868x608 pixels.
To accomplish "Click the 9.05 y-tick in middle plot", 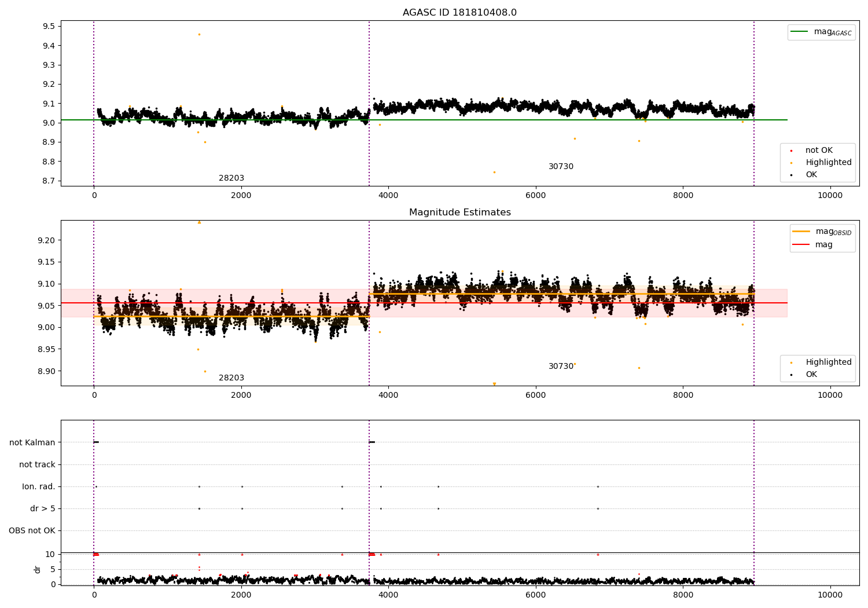I will 46,306.
